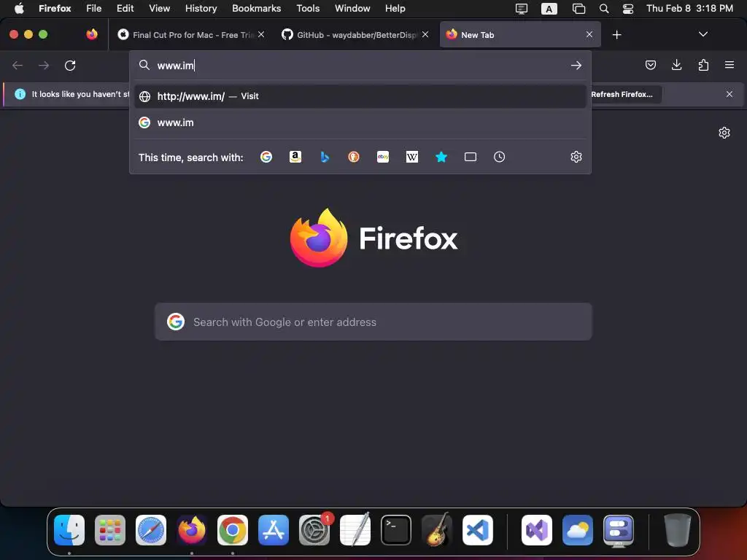
Task: Open the Bookmarks menu
Action: 256,8
